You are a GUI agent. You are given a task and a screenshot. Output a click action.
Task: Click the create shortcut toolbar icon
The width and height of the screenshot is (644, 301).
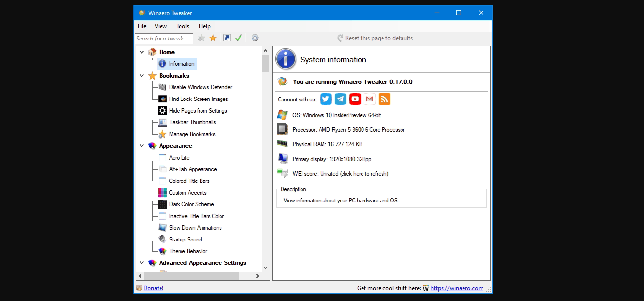pos(227,38)
